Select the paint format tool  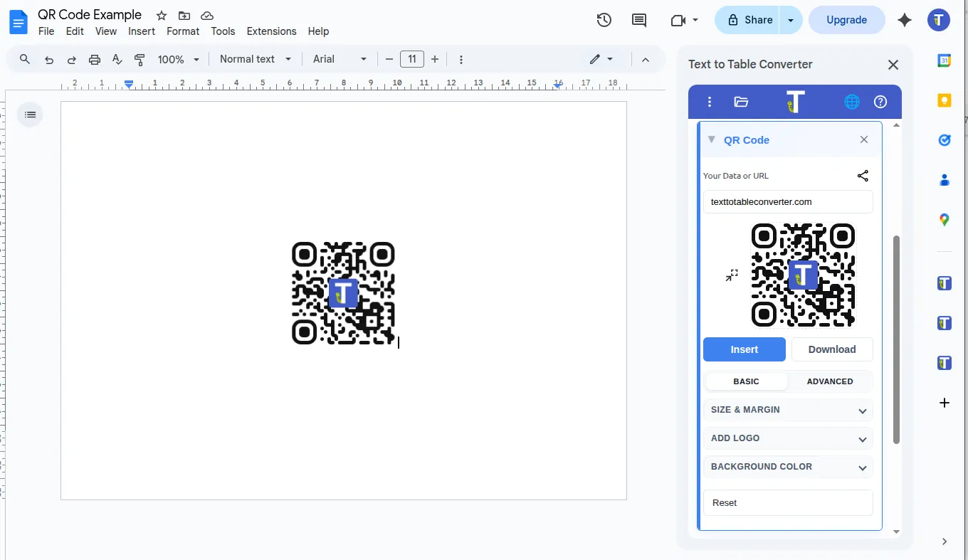pos(140,59)
